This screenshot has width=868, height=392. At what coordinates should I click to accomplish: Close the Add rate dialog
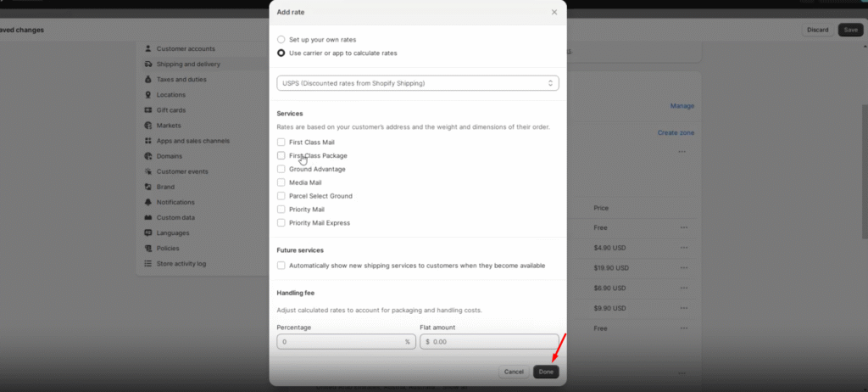point(554,12)
